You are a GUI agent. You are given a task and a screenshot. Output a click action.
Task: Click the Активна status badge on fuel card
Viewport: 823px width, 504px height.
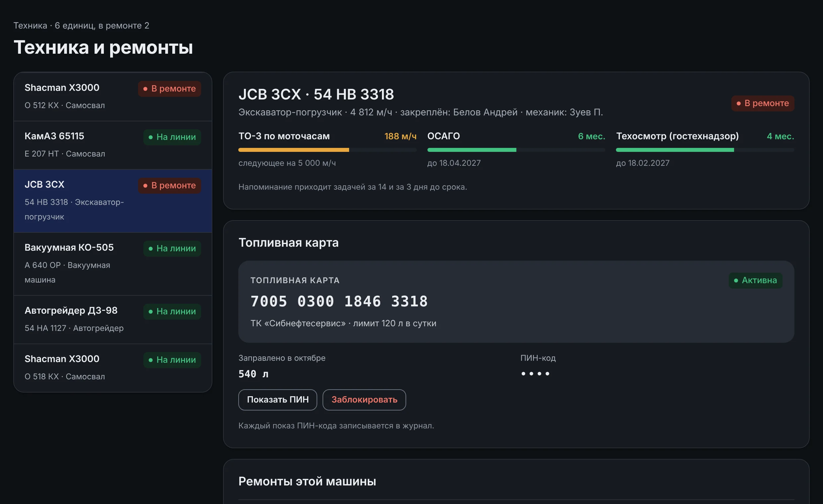[755, 281]
